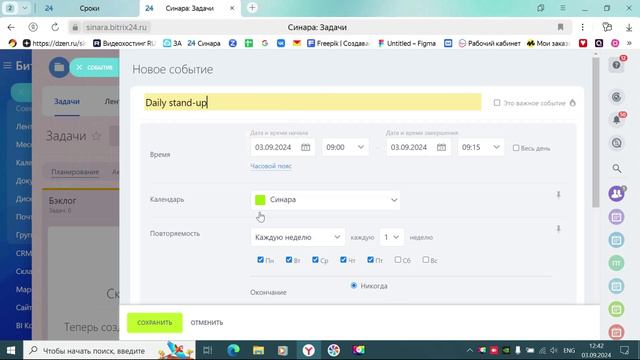Pin the Calendar section with pin icon

point(558,195)
